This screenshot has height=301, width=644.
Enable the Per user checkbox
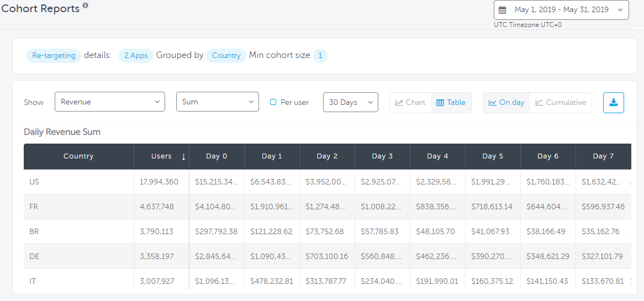coord(273,102)
